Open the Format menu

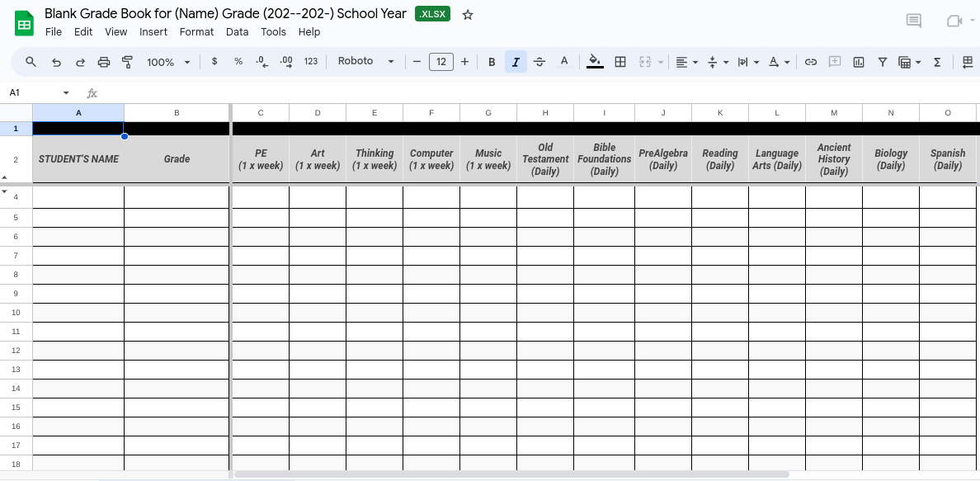click(x=196, y=32)
